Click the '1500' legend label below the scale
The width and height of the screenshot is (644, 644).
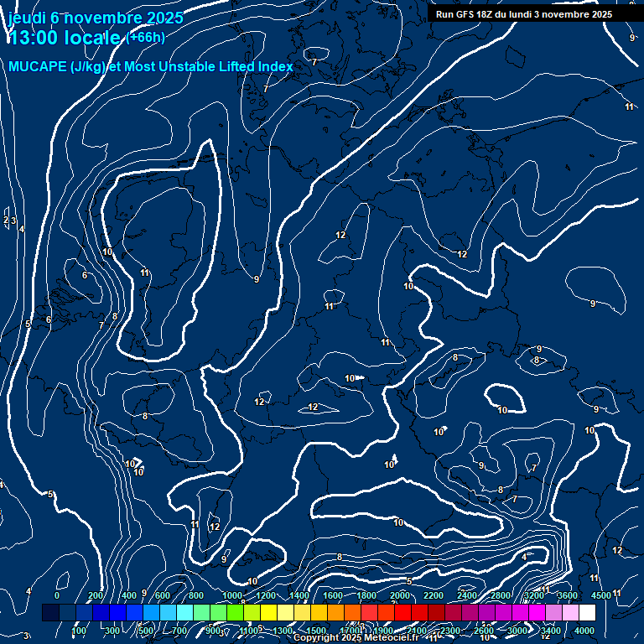(316, 631)
